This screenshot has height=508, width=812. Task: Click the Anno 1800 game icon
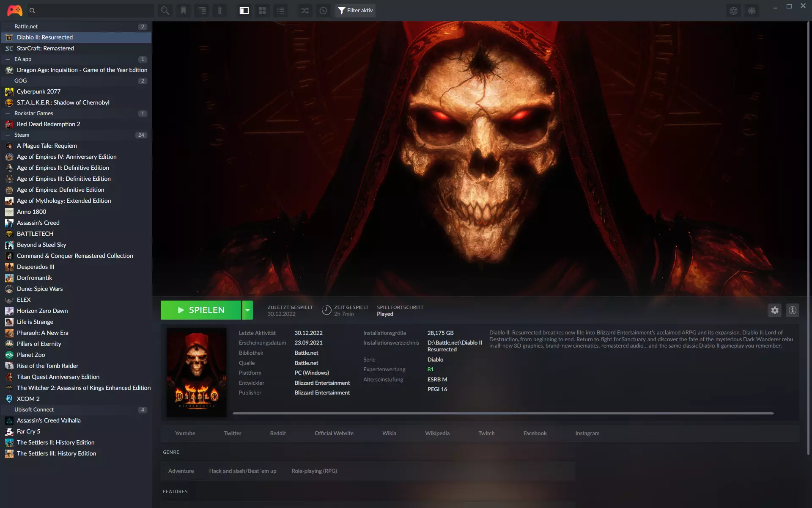[x=9, y=212]
